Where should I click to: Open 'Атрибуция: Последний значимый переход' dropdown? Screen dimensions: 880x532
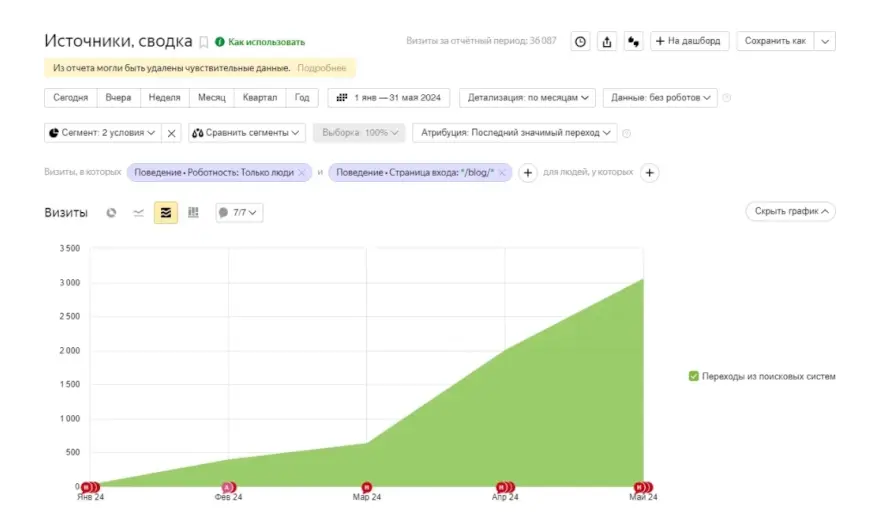point(515,132)
